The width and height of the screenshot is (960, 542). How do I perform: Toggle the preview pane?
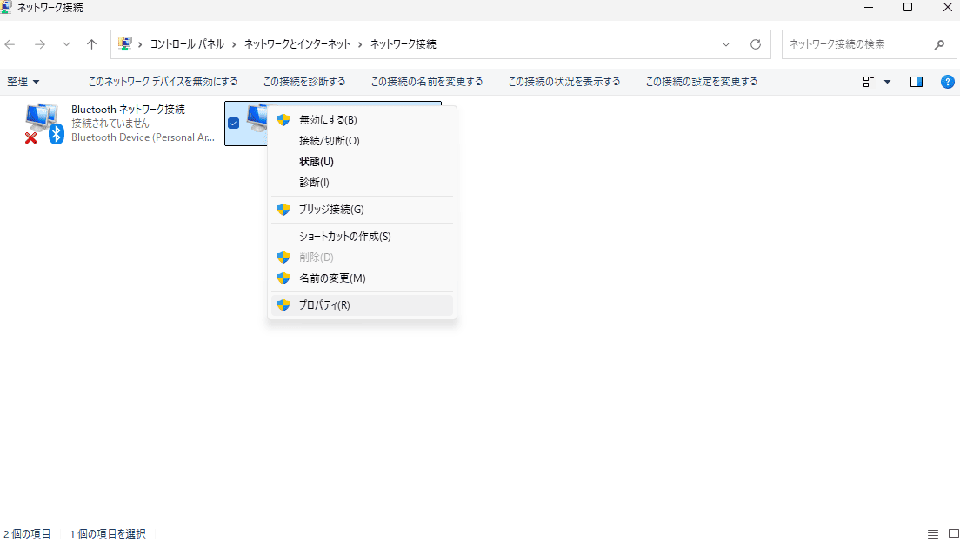pyautogui.click(x=916, y=81)
